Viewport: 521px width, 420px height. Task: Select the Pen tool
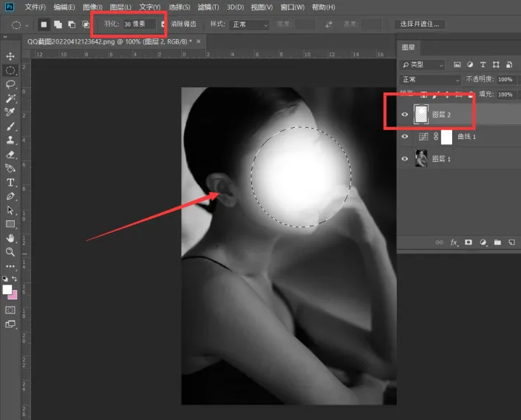[10, 197]
